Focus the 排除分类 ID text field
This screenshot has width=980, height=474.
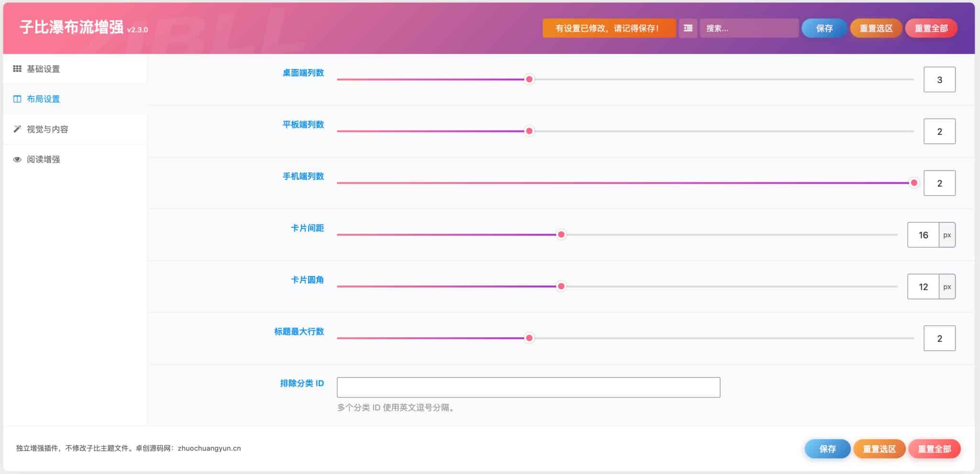tap(528, 387)
